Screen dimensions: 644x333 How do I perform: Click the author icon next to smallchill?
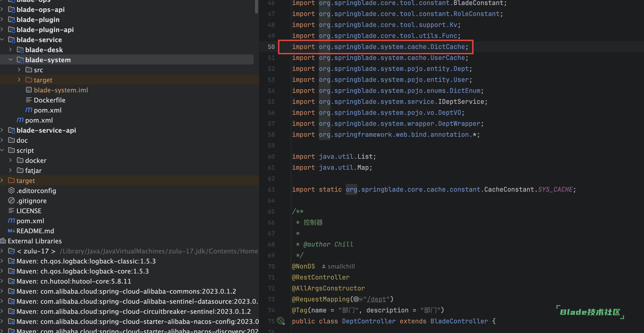[324, 266]
